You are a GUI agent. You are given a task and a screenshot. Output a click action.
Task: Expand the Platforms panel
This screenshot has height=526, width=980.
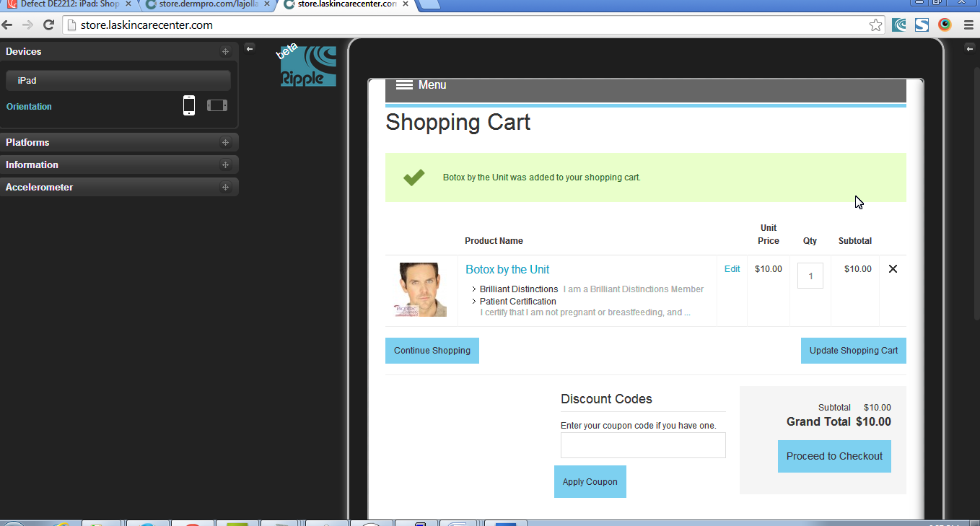click(x=119, y=142)
